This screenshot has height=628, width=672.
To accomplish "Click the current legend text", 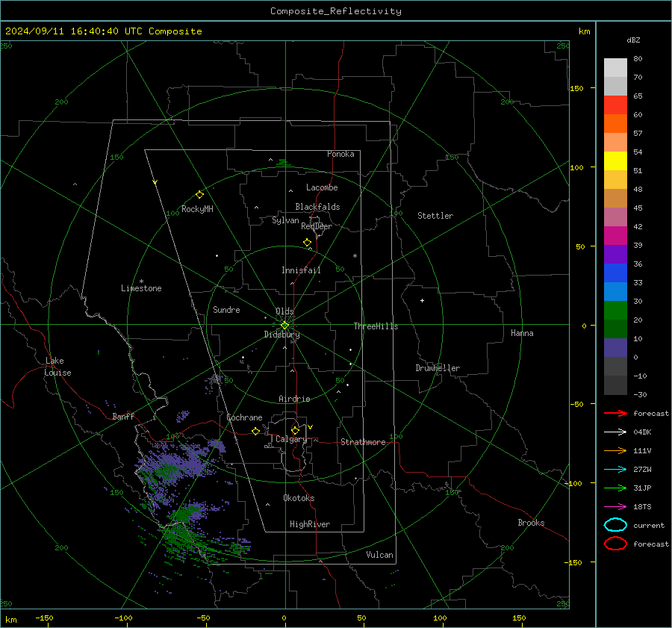I will pos(649,526).
